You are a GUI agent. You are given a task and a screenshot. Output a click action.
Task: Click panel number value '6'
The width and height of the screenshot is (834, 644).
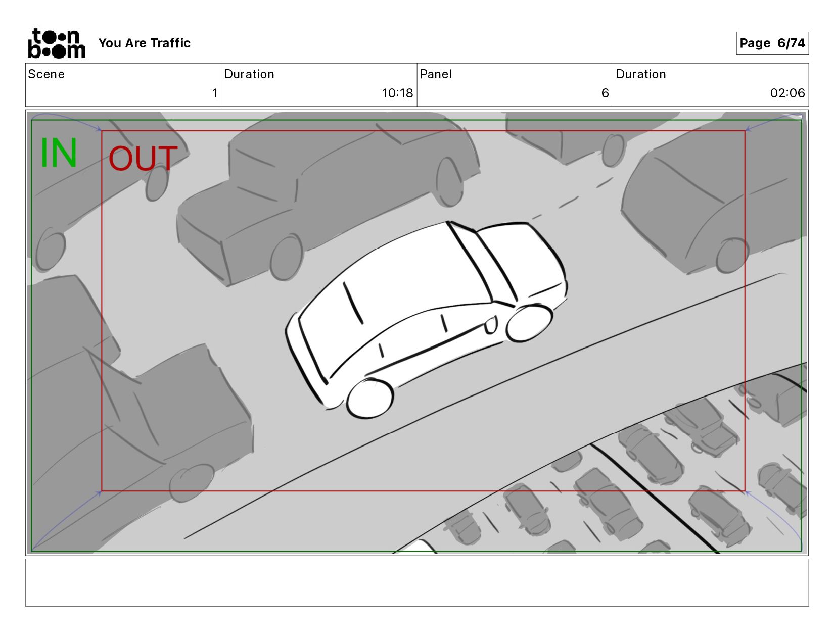click(x=605, y=93)
